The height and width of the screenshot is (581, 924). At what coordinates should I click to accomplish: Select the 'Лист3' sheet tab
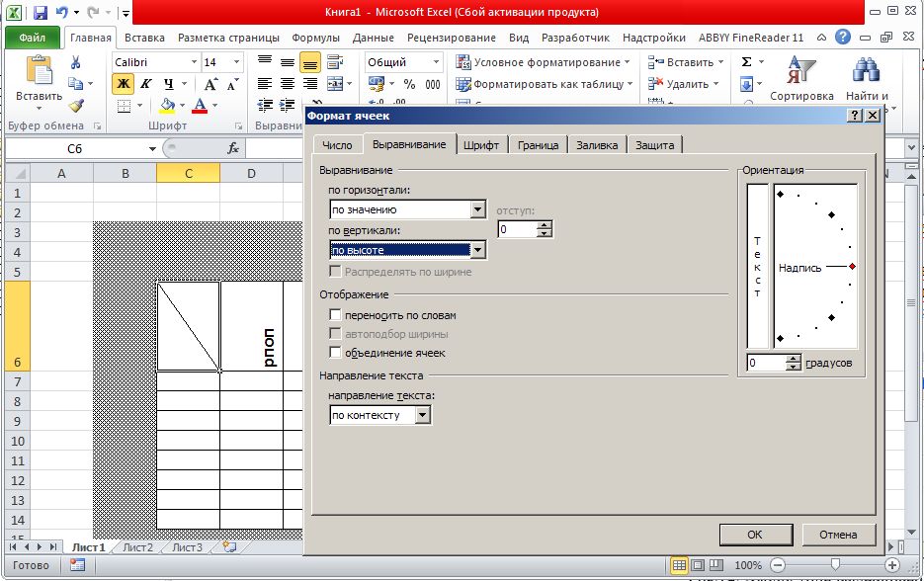[x=187, y=547]
